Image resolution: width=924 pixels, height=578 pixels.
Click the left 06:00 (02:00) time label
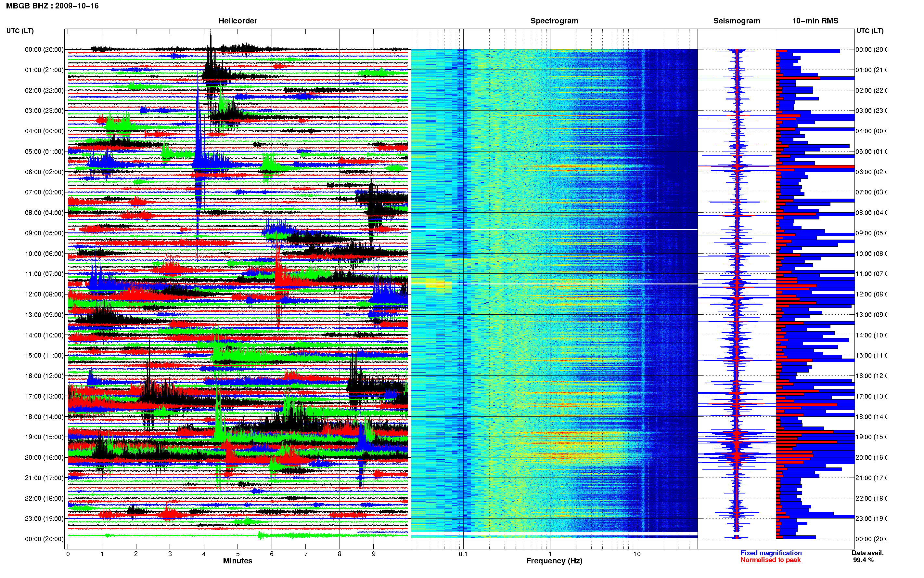[44, 172]
